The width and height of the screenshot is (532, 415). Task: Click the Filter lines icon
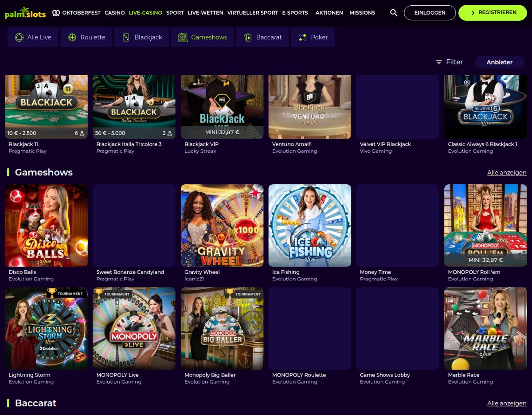439,62
